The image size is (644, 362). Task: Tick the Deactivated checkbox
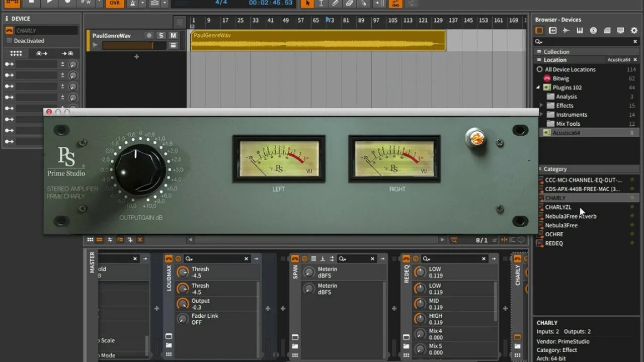click(x=9, y=41)
